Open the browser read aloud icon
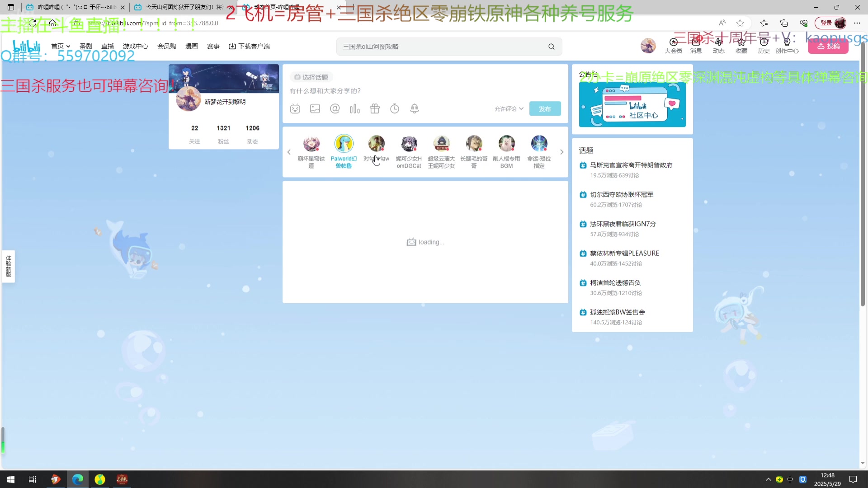868x488 pixels. [x=722, y=23]
